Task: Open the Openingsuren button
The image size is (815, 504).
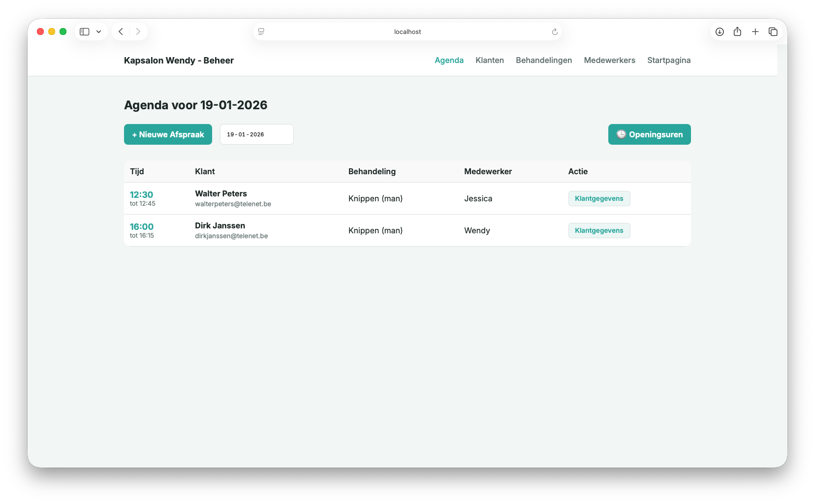Action: (x=649, y=134)
